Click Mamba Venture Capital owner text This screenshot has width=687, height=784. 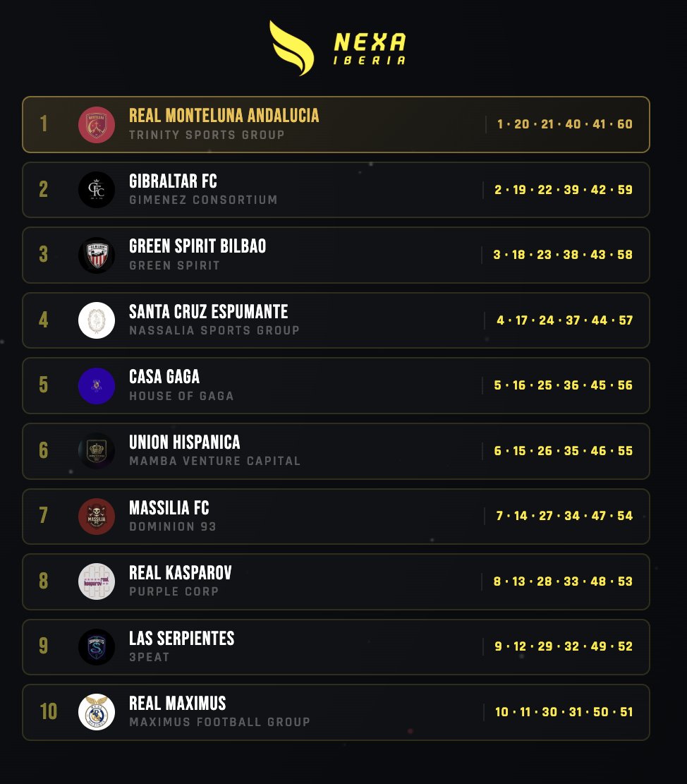click(x=215, y=461)
